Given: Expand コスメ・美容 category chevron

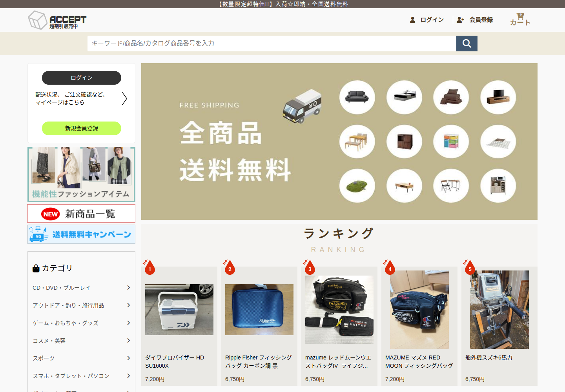Looking at the screenshot, I should pos(128,341).
